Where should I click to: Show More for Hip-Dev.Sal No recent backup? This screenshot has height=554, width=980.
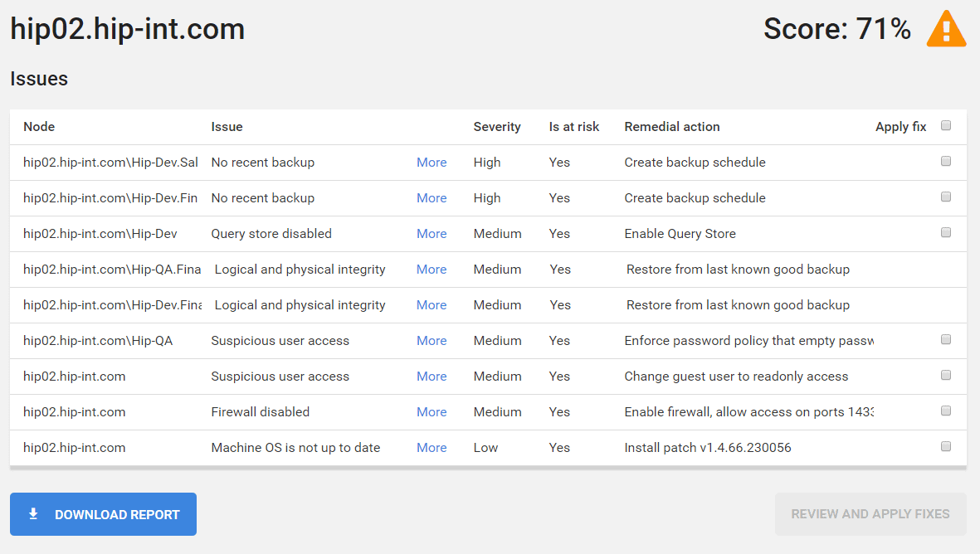click(431, 163)
